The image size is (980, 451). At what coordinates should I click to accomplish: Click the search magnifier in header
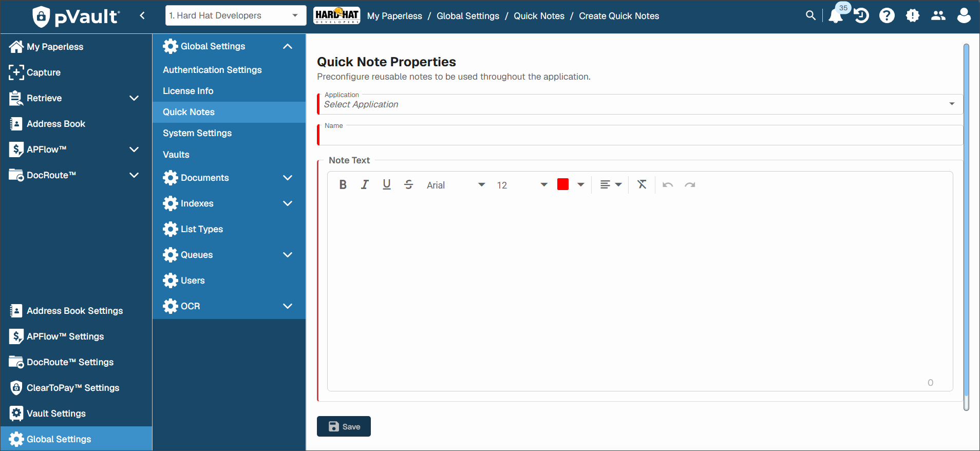tap(811, 15)
